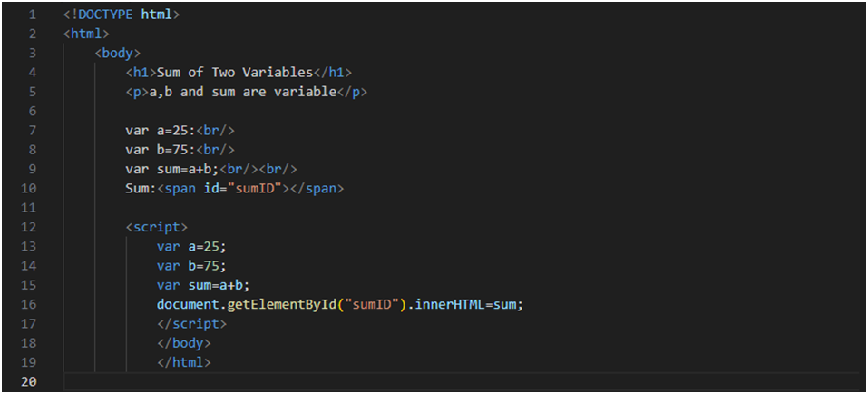Viewport: 868px width, 394px height.
Task: Click the opening script tag
Action: coord(157,227)
